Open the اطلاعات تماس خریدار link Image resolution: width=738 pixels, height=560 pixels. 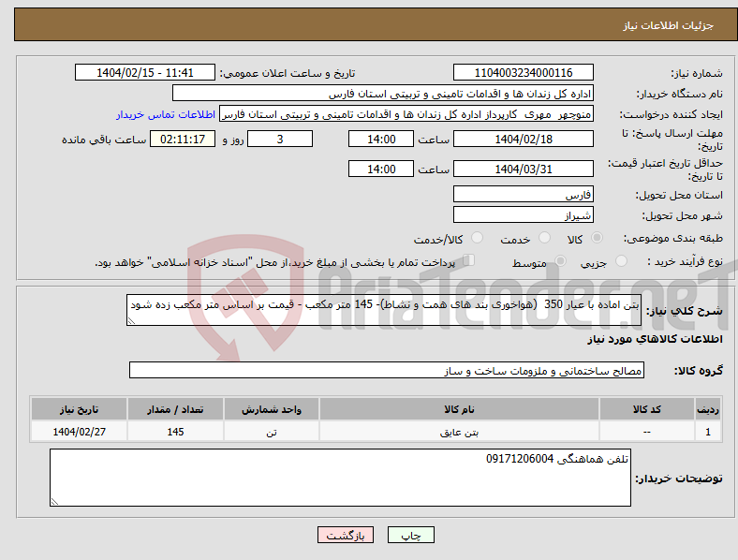click(x=166, y=114)
